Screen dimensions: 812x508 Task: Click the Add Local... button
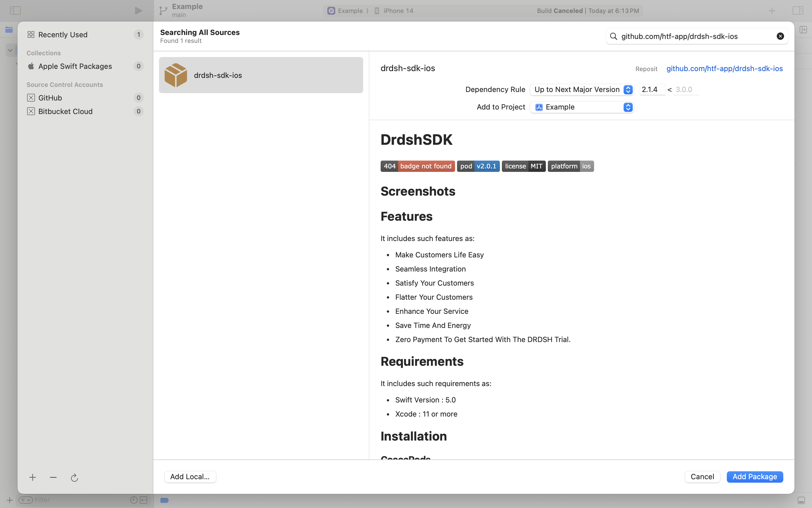pyautogui.click(x=190, y=477)
